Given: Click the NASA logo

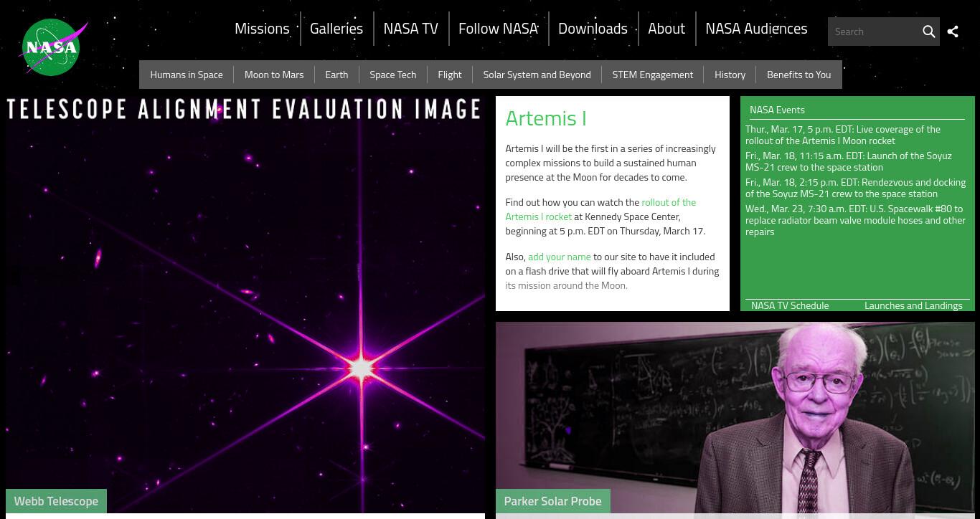Looking at the screenshot, I should (53, 47).
